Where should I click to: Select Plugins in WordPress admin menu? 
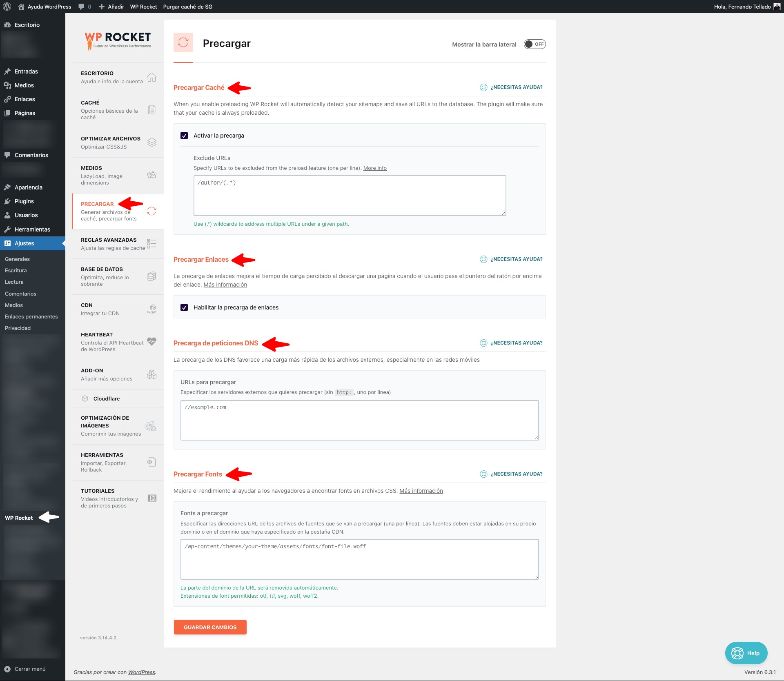point(24,201)
